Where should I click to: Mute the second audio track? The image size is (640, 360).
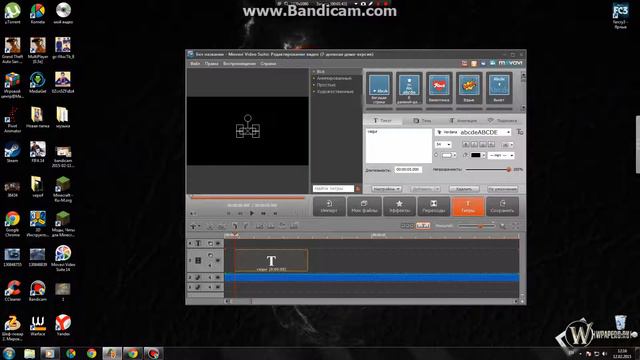coord(211,287)
